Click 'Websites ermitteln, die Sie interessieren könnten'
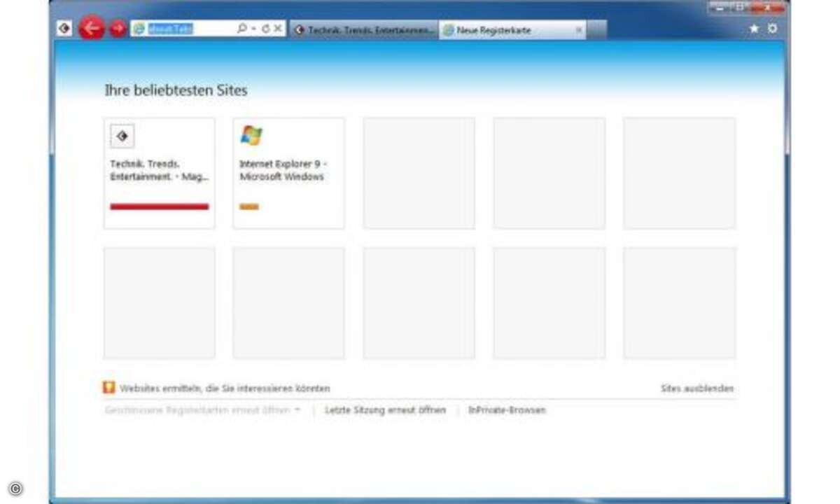Viewport: 840px width, 504px height. (x=224, y=388)
